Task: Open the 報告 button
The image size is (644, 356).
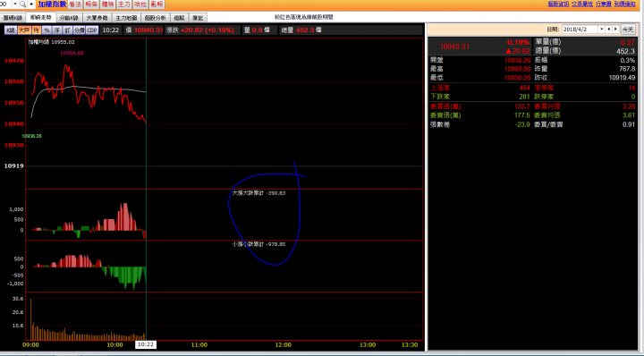Action: (91, 4)
